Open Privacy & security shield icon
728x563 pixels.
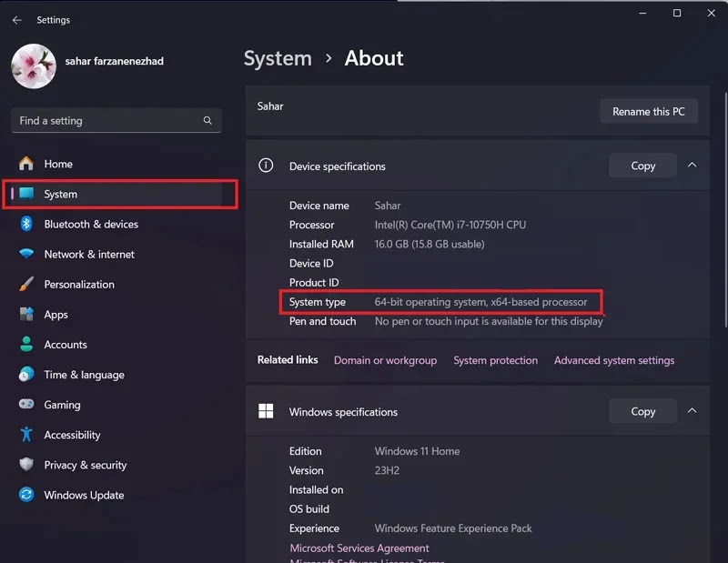(26, 465)
